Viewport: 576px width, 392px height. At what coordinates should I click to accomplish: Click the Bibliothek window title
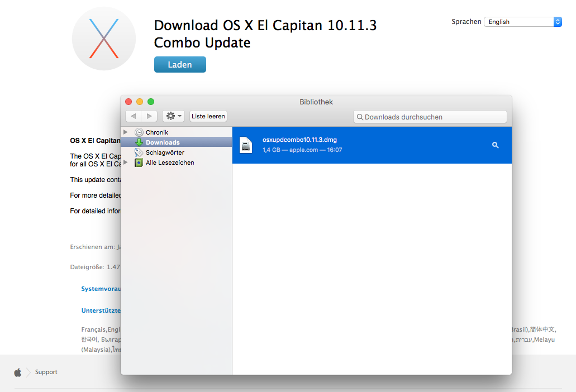[316, 102]
